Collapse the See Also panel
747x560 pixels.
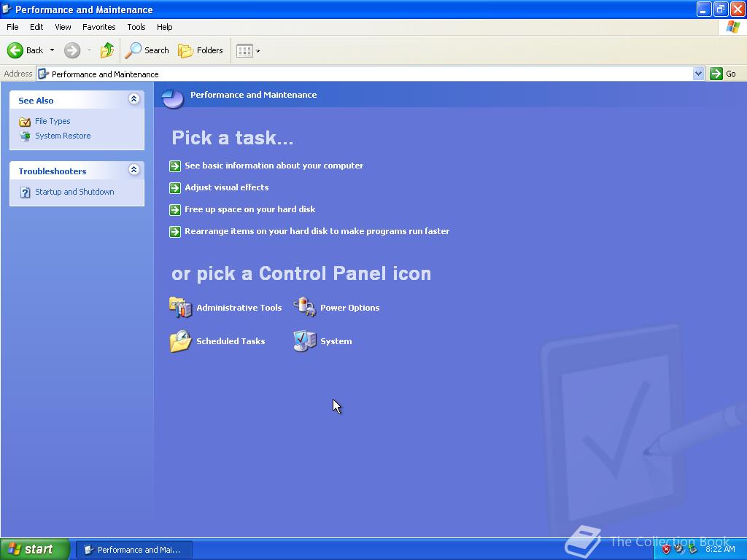pyautogui.click(x=134, y=99)
